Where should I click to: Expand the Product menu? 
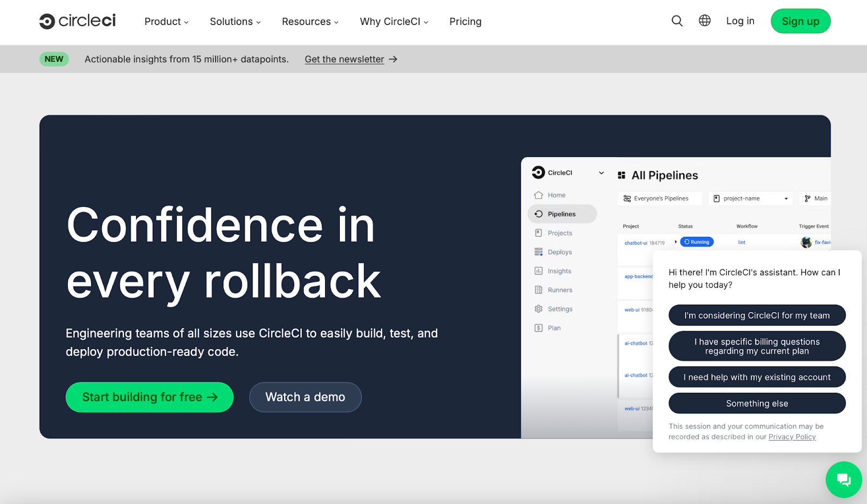pyautogui.click(x=166, y=22)
